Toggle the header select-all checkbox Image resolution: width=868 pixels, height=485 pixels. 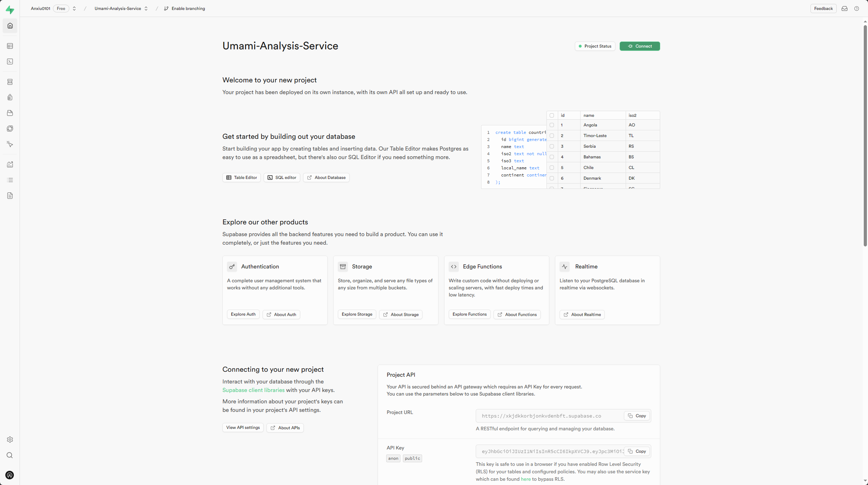pyautogui.click(x=552, y=115)
